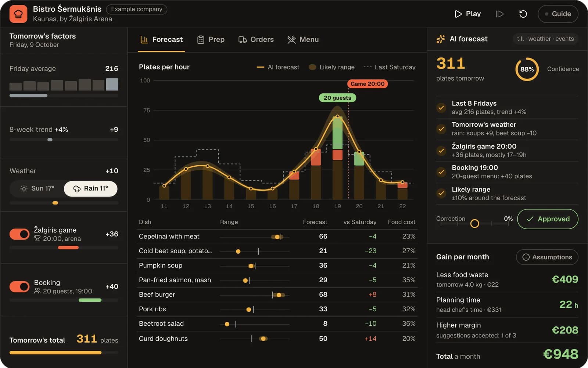Click the Likely range legend swatch
Image resolution: width=588 pixels, height=368 pixels.
(x=312, y=67)
